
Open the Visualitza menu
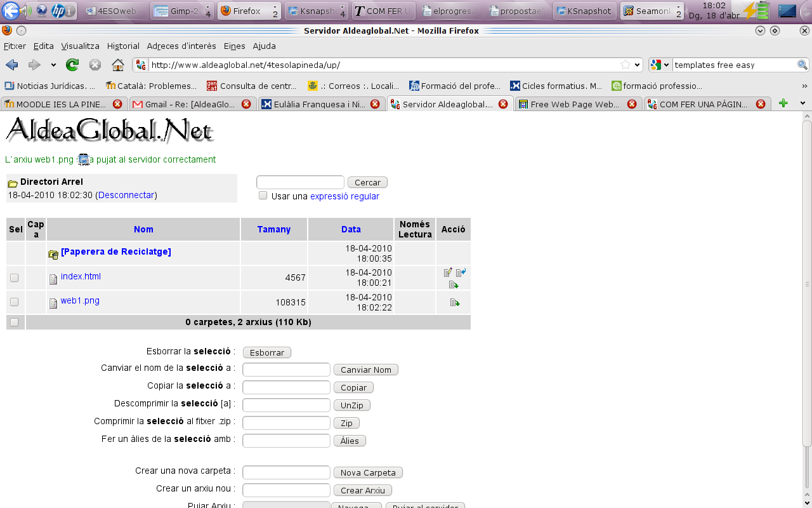(81, 46)
